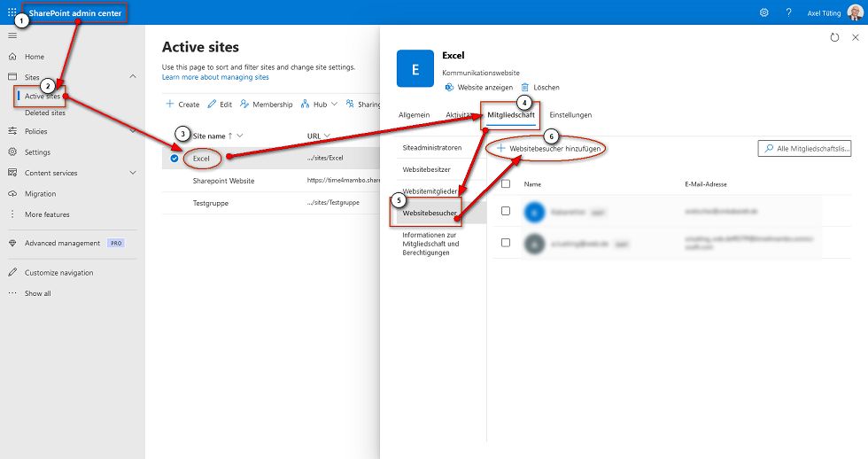Open Customize navigation pencil icon
Viewport: 868px width, 459px height.
click(12, 272)
